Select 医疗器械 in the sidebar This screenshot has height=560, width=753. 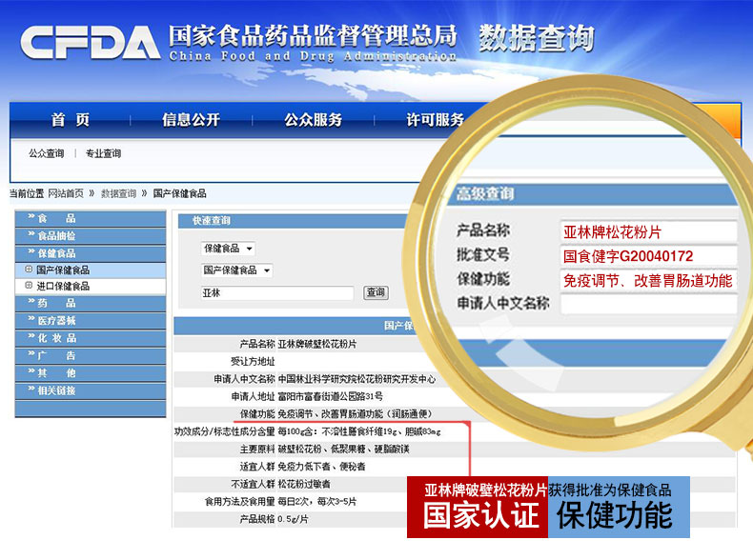(91, 321)
